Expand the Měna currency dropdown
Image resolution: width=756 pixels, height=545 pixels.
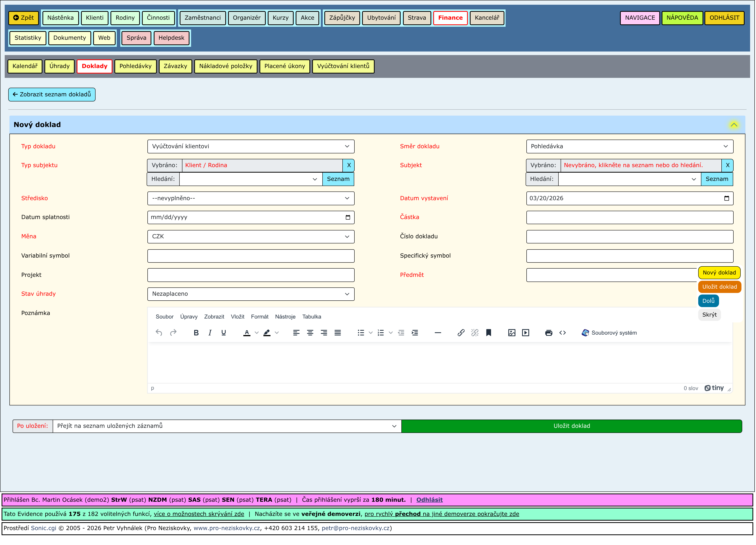[x=251, y=236]
